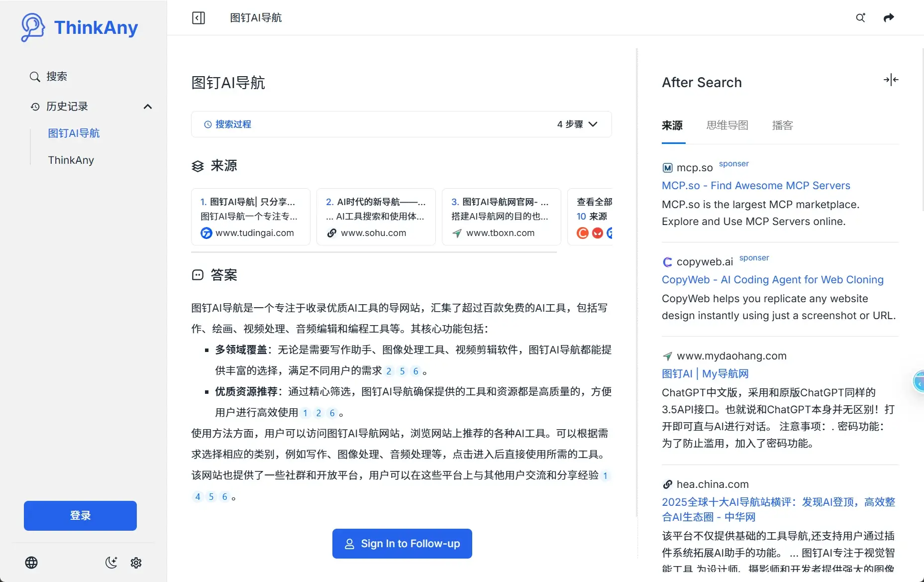Click the ThinkAny logo
Image resolution: width=924 pixels, height=582 pixels.
click(x=80, y=27)
